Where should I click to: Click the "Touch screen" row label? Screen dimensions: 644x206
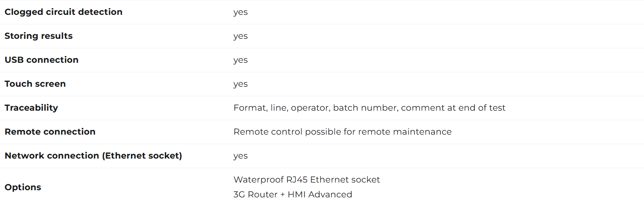click(x=35, y=84)
